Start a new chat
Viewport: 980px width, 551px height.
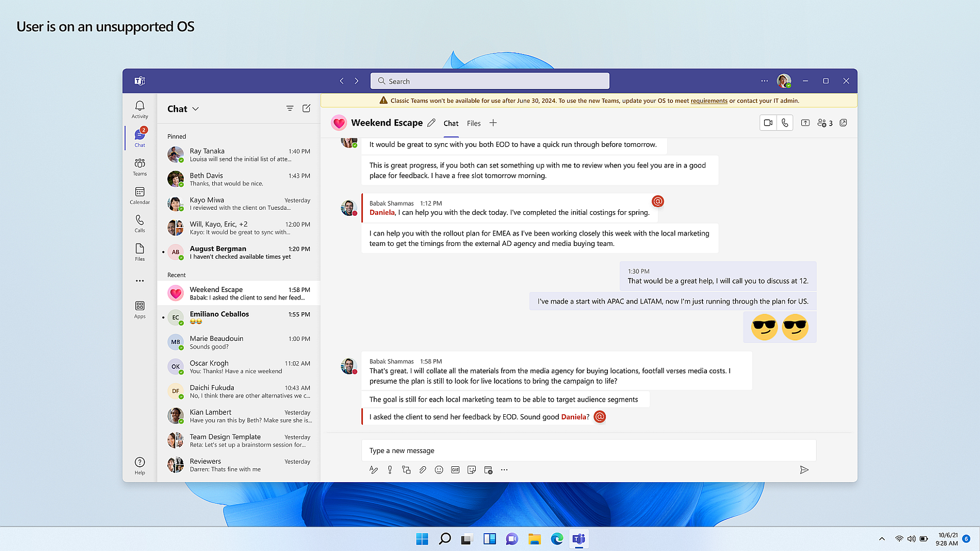[x=306, y=108]
